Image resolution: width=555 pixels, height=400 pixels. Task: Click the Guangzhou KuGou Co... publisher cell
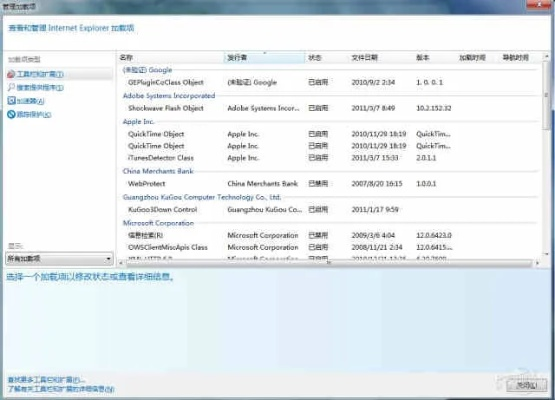[264, 209]
